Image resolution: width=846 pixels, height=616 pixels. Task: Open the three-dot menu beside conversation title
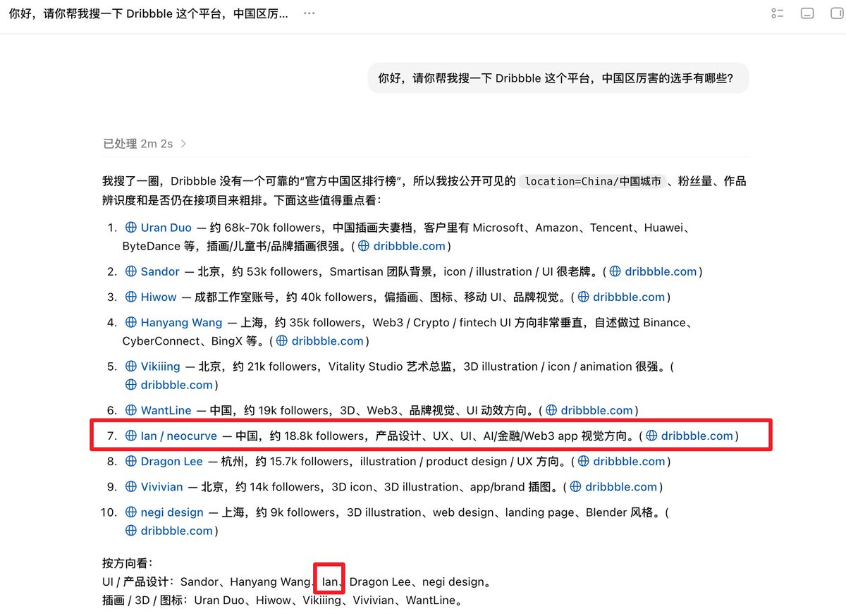(x=309, y=13)
